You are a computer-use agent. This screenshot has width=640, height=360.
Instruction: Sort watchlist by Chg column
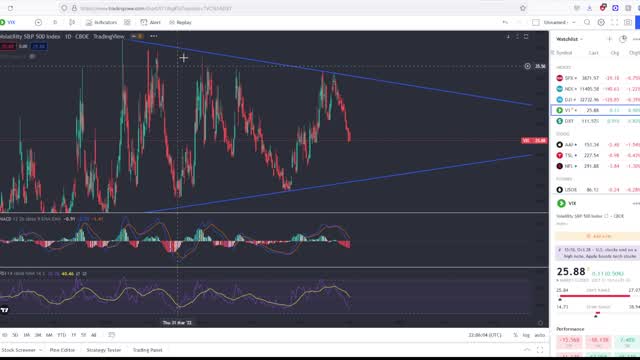click(615, 53)
